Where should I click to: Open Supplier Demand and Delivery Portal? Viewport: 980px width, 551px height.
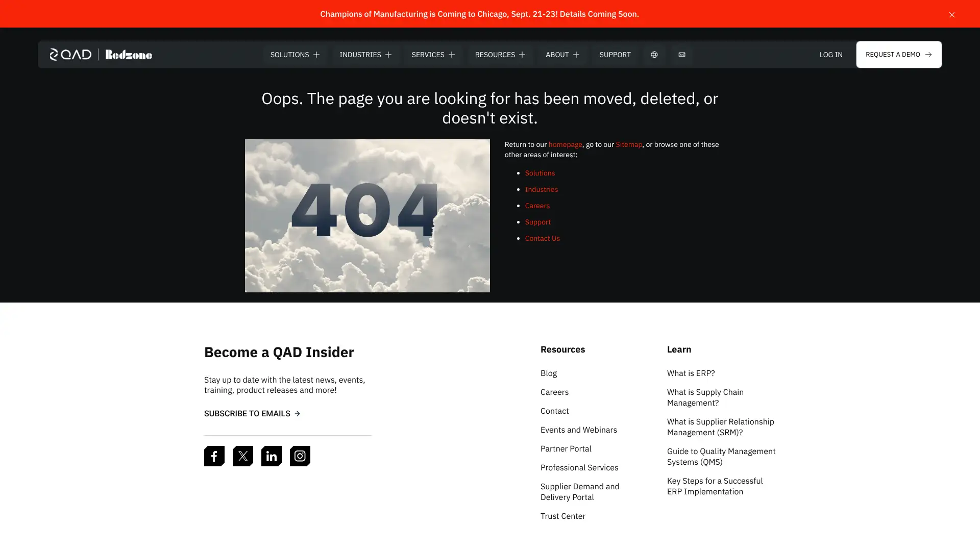580,492
